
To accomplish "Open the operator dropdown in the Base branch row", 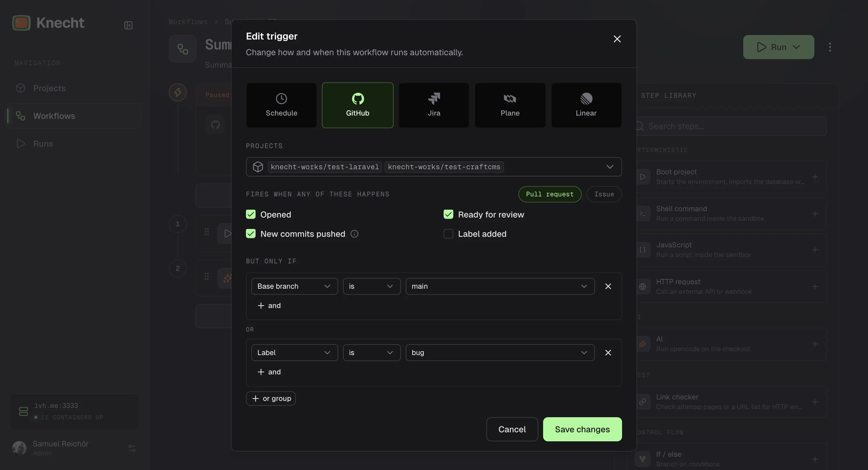I will click(372, 286).
